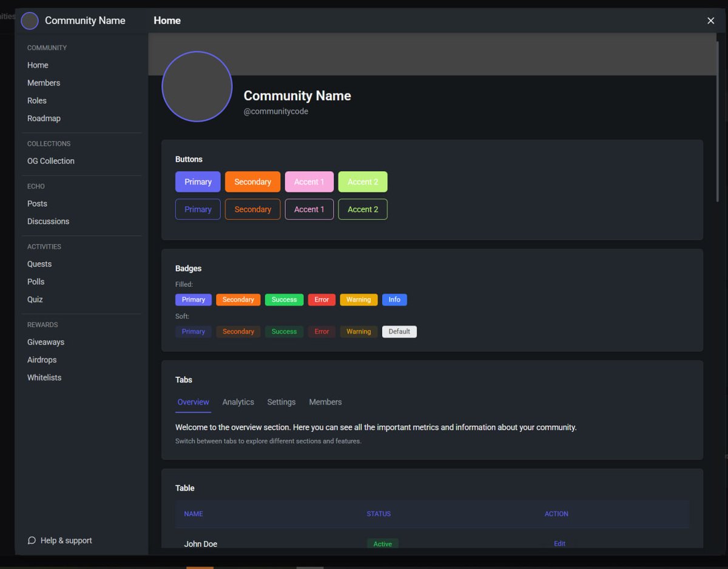Open Airdrops in the sidebar

(x=42, y=360)
